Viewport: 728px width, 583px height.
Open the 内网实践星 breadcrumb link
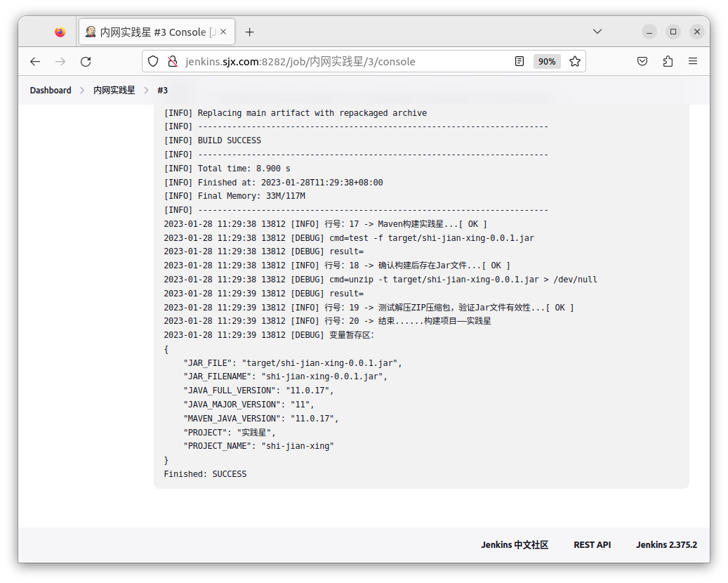114,90
